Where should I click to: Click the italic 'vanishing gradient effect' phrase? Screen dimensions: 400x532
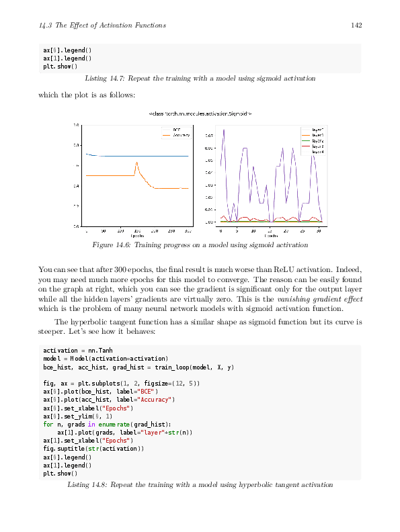pyautogui.click(x=320, y=299)
